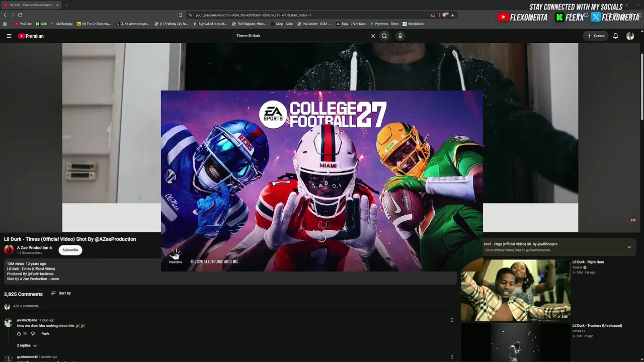Switch to the Lil Durk - Times tab
The width and height of the screenshot is (644, 362).
30,5
